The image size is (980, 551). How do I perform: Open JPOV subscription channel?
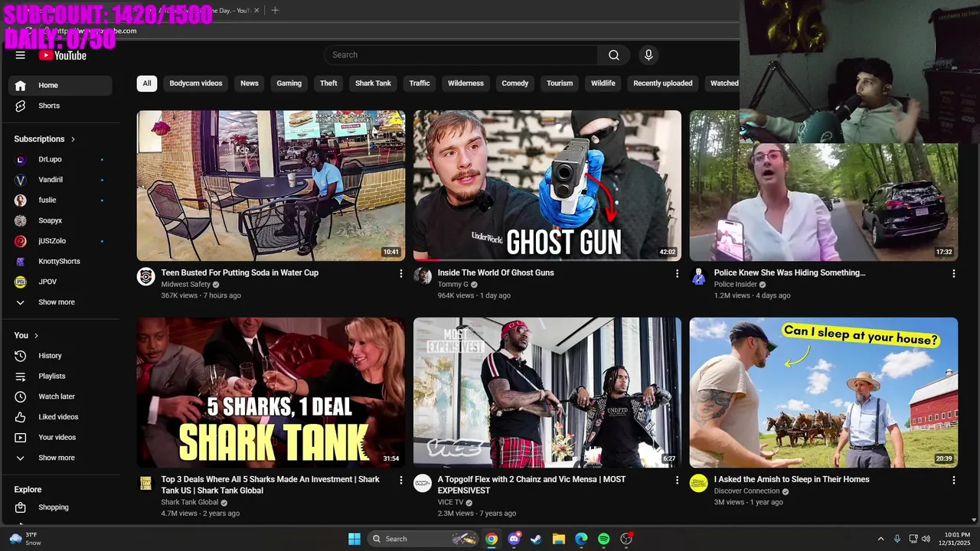coord(60,282)
